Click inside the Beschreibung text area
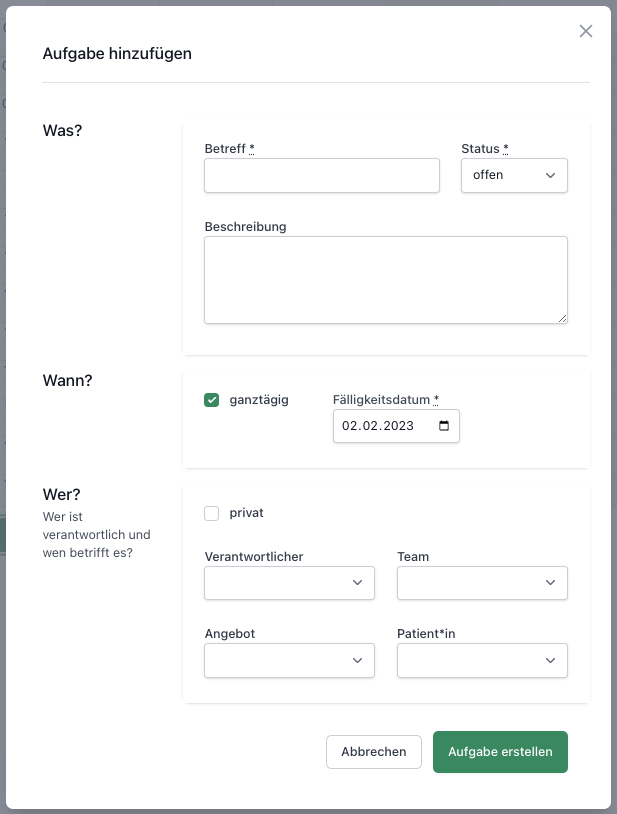This screenshot has width=617, height=814. (x=386, y=280)
